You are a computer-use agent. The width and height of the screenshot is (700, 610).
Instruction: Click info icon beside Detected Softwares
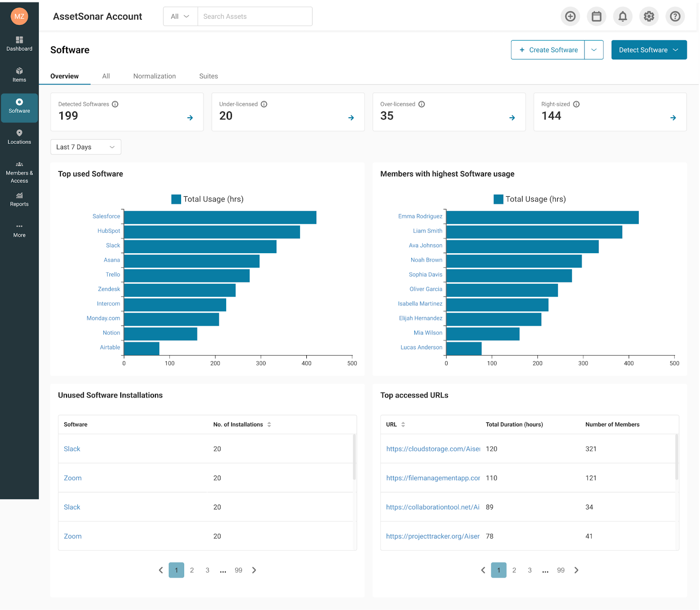[115, 104]
